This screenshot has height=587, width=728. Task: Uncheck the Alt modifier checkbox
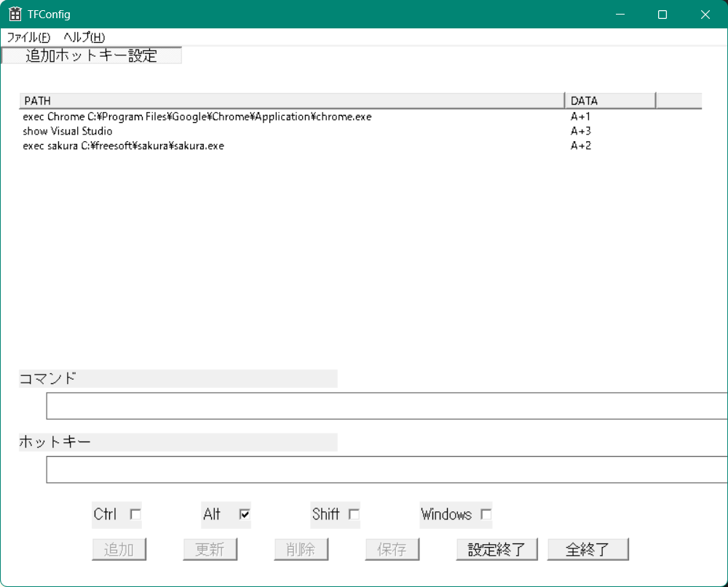[245, 514]
